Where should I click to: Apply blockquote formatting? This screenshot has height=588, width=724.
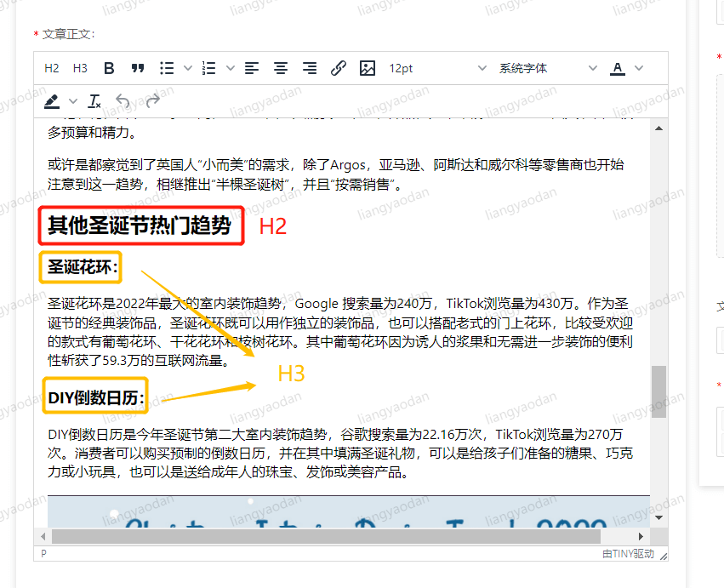[x=138, y=68]
